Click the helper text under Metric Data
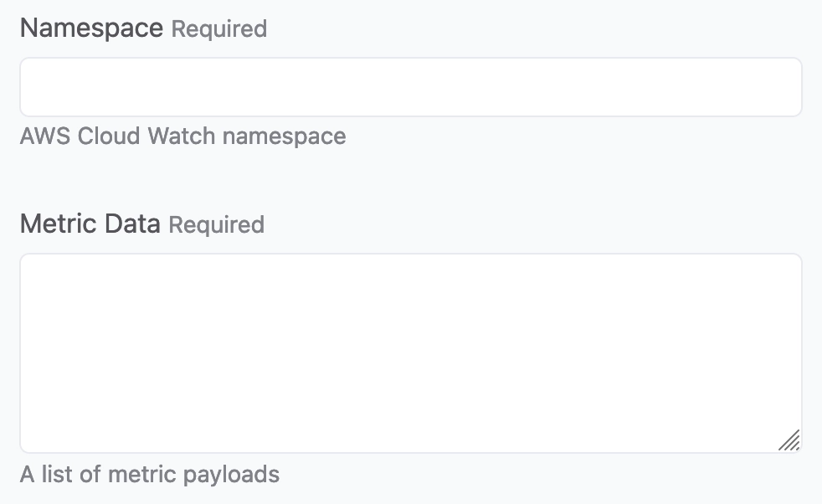 click(150, 475)
